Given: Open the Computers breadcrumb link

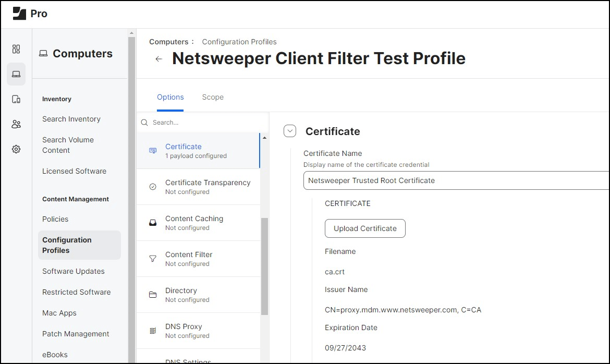Looking at the screenshot, I should pos(168,41).
